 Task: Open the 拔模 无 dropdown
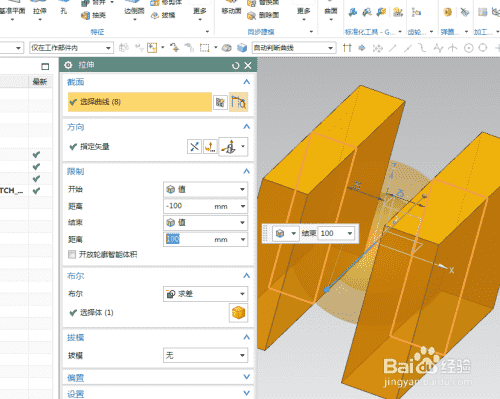(205, 356)
